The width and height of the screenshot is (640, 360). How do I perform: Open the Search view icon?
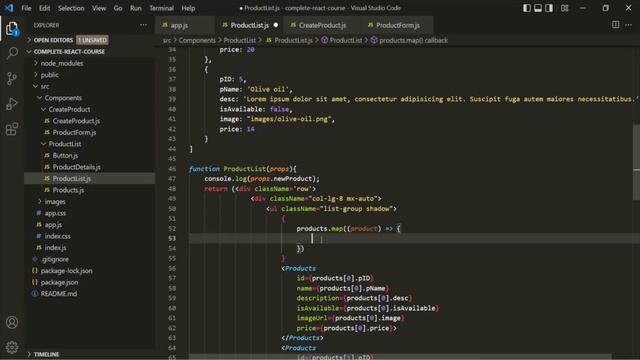[12, 53]
